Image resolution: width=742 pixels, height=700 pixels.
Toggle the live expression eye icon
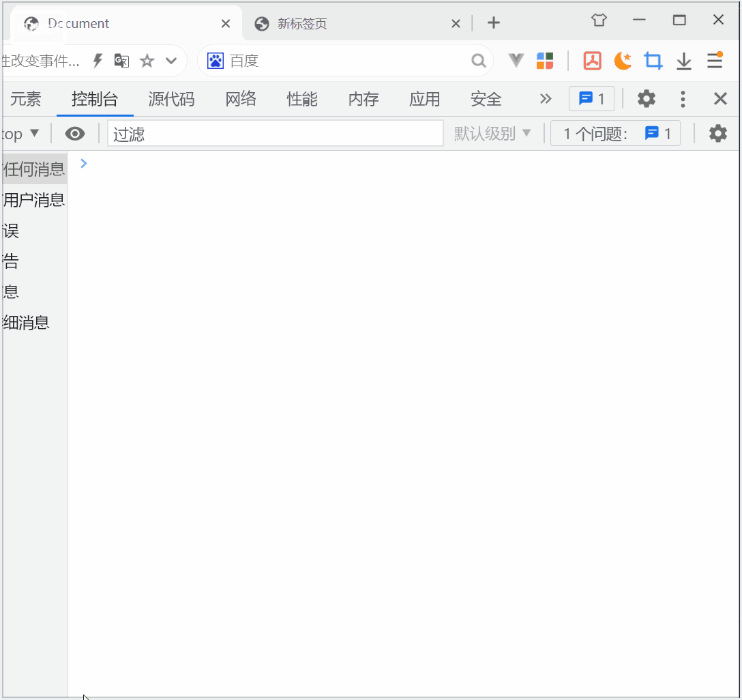[x=75, y=133]
